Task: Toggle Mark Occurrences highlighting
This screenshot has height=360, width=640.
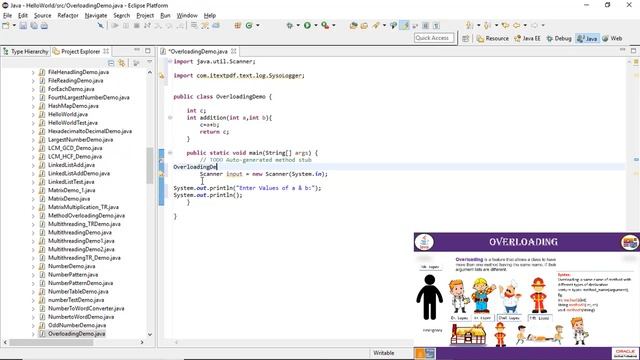Action: (x=404, y=25)
